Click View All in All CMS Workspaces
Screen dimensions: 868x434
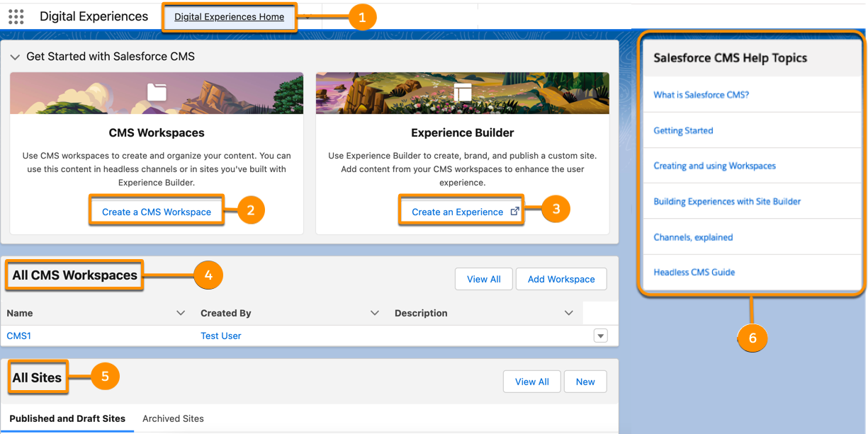(x=484, y=279)
